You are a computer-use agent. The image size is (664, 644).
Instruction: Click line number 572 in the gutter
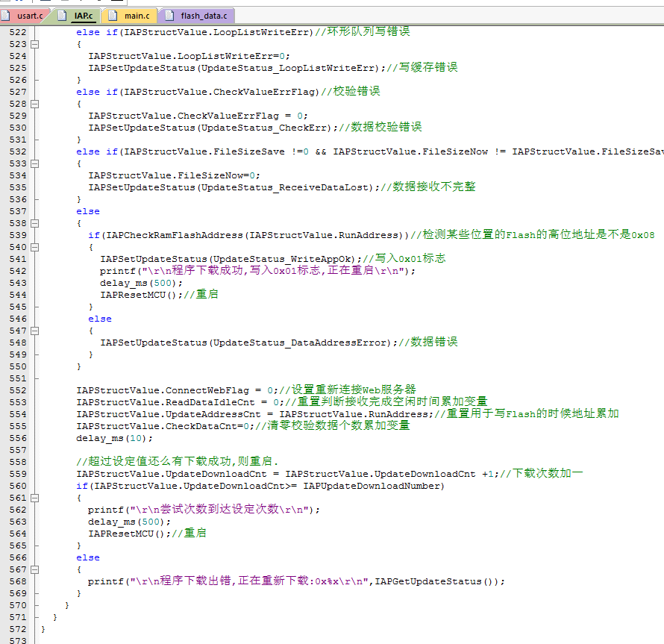click(18, 629)
